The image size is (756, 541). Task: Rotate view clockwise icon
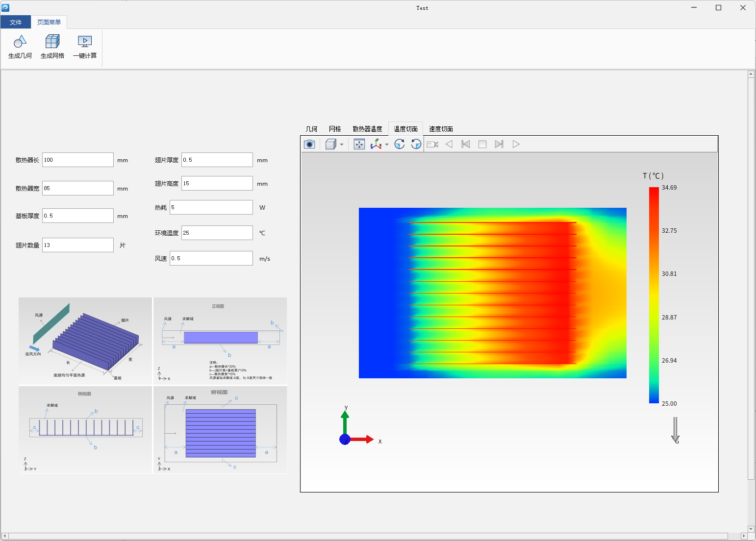[400, 144]
